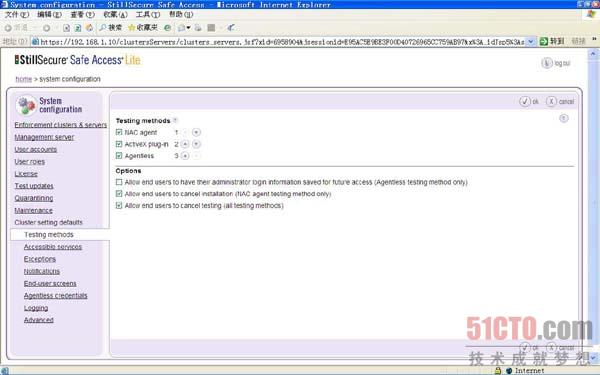Click the help icon beside Testing methods
The height and width of the screenshot is (375, 600).
(175, 120)
